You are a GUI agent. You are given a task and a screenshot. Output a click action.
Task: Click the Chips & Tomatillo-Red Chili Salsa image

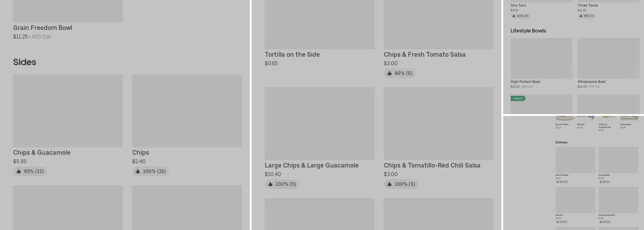[x=438, y=124]
